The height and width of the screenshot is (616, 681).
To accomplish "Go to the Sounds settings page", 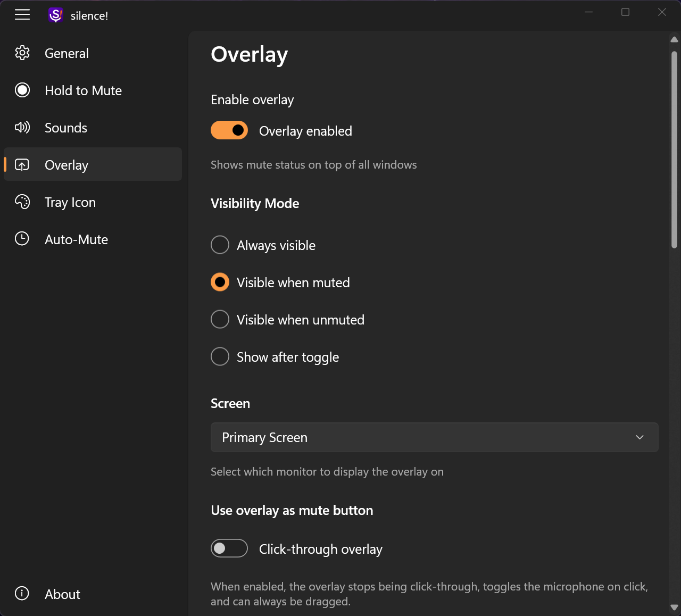I will (66, 128).
